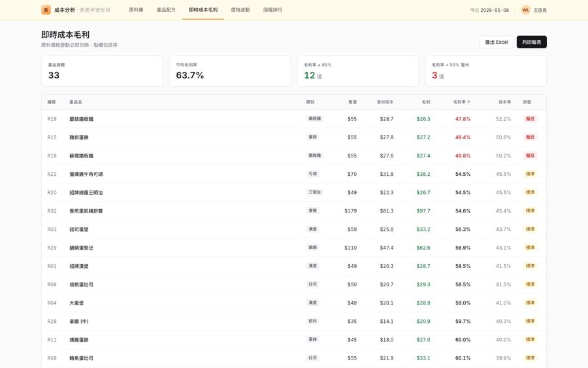Click the 套餐 category tag in row R32
The image size is (588, 368).
tap(313, 210)
